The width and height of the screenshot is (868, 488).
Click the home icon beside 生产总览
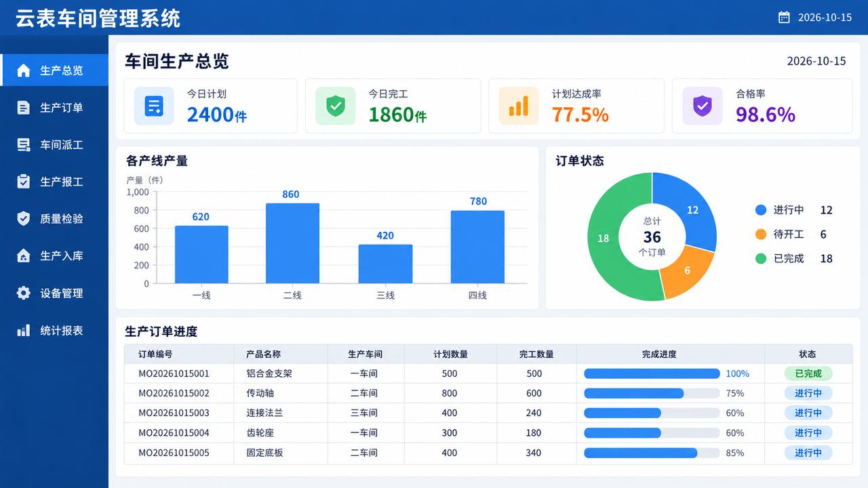(24, 70)
